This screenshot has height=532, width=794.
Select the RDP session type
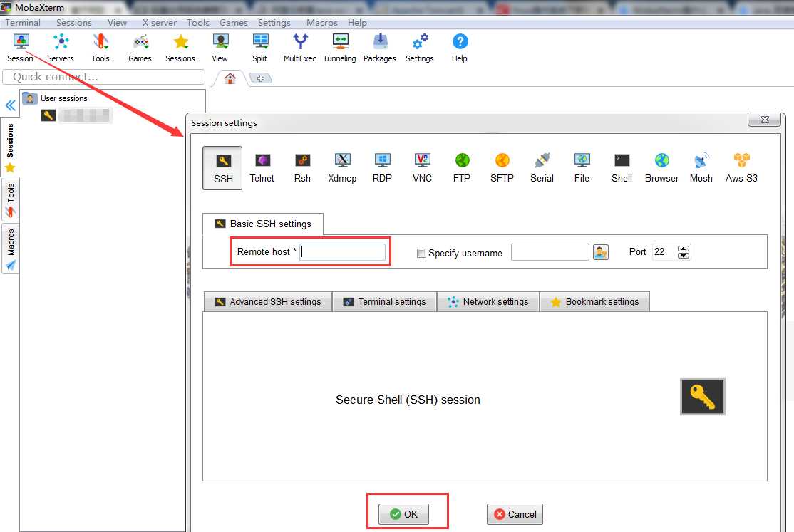pos(382,168)
